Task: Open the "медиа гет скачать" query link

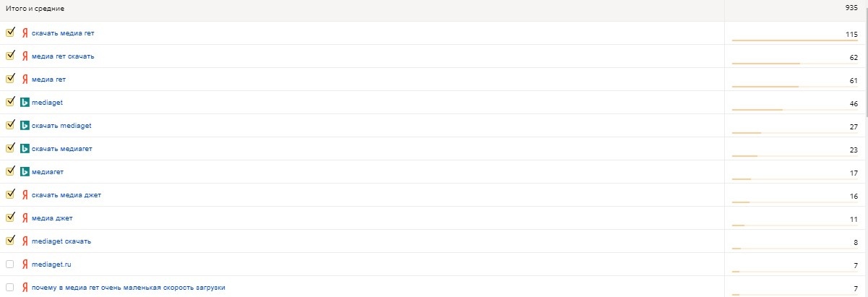Action: click(x=63, y=56)
